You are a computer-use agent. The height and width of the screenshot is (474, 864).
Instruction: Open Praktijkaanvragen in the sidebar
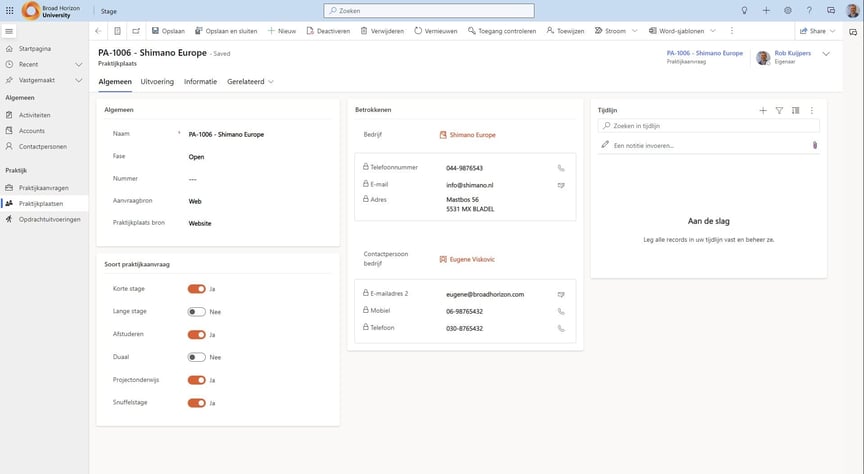44,188
